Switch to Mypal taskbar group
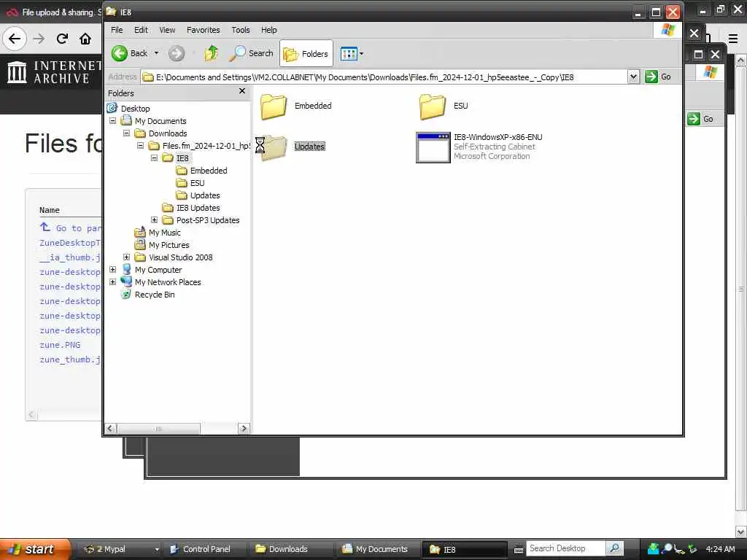The image size is (747, 560). (121, 549)
